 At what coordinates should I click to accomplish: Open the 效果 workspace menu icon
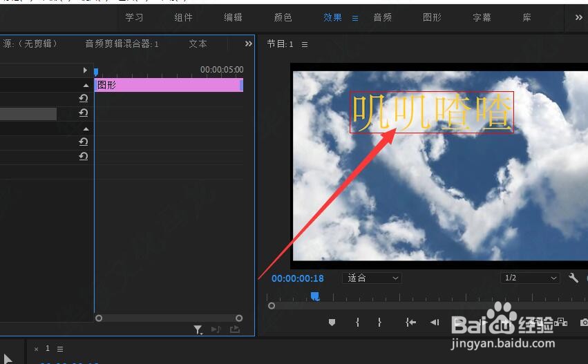[x=355, y=18]
